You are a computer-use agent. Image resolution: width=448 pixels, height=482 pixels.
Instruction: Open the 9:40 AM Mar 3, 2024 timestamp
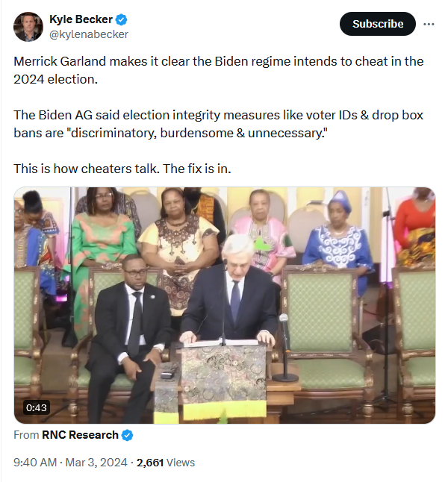[x=70, y=463]
